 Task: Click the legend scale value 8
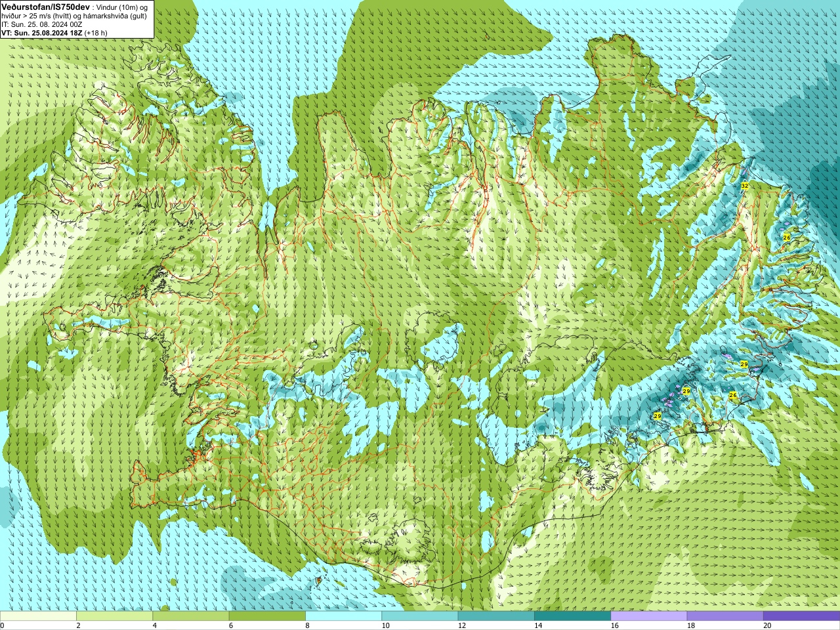tap(307, 625)
